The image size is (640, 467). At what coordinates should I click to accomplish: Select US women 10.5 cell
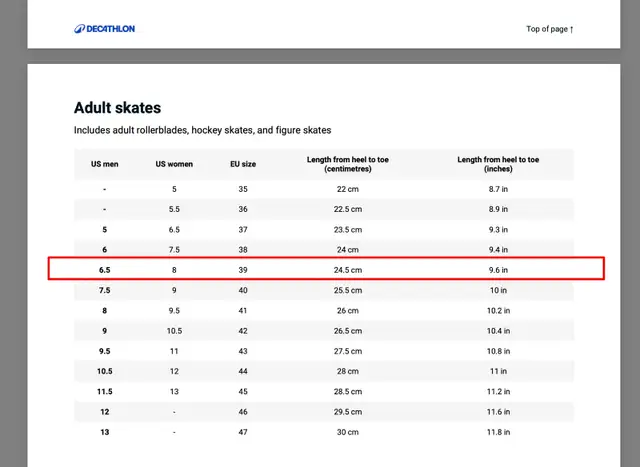(174, 331)
